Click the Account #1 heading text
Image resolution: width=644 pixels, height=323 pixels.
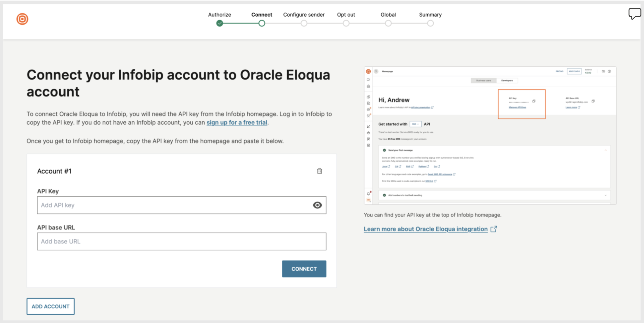(x=54, y=171)
